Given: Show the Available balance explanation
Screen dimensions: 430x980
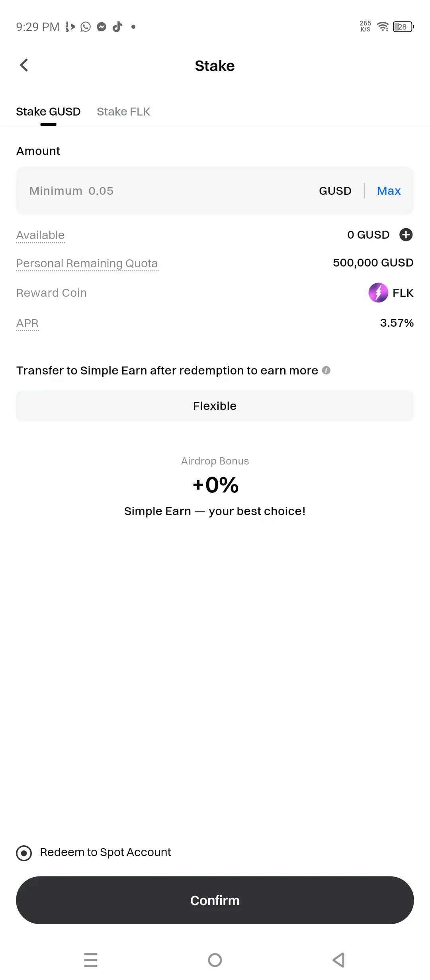Looking at the screenshot, I should tap(40, 235).
